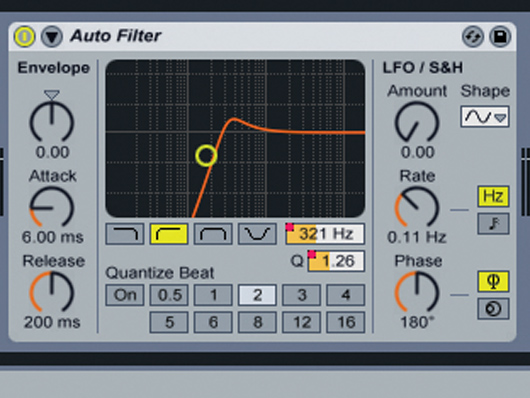Screen dimensions: 530x398
Task: Click the yellow filter cutoff handle
Action: (206, 156)
